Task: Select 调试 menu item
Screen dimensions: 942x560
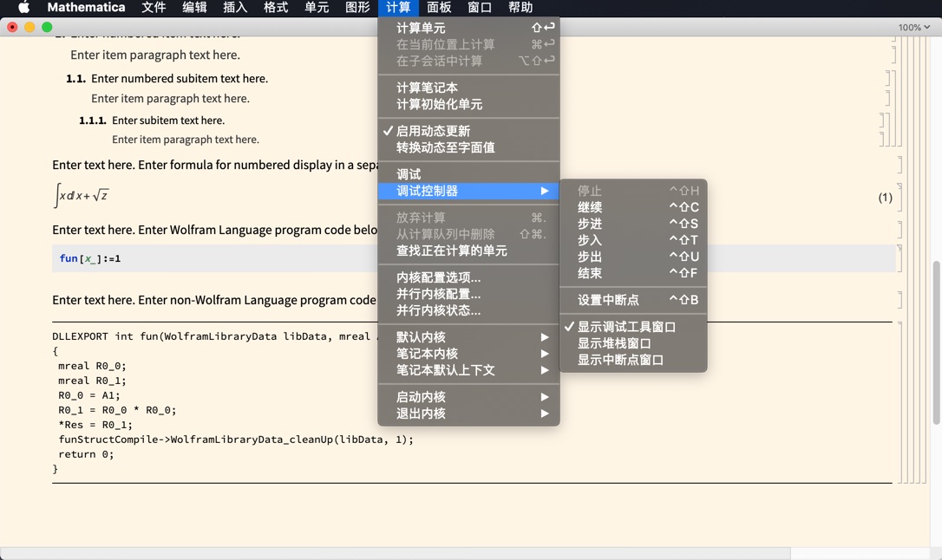Action: [468, 174]
